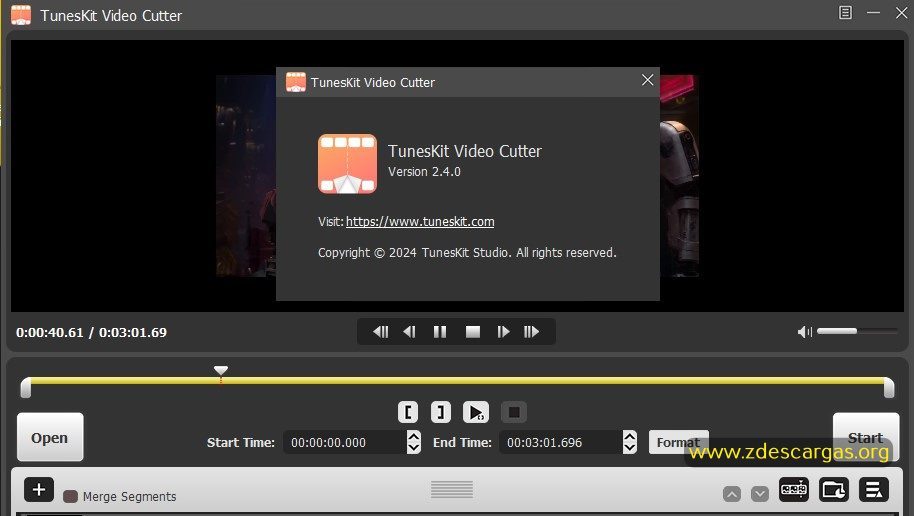Step back one frame

(x=409, y=332)
